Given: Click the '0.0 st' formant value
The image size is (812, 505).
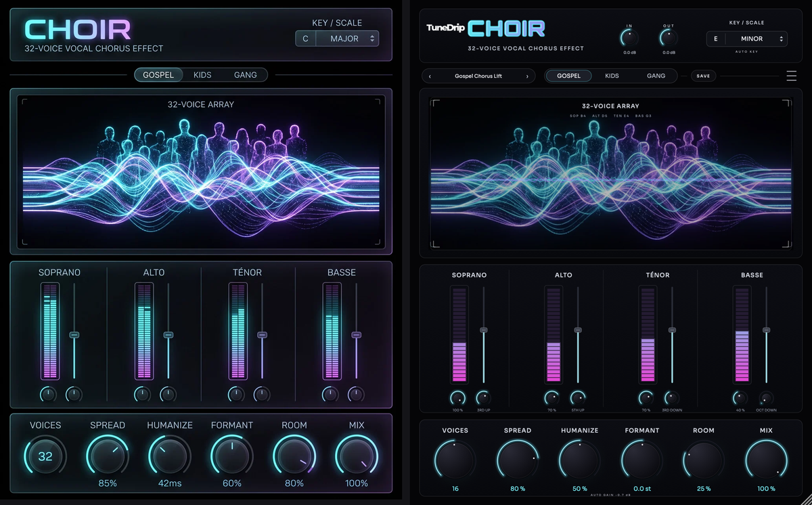Looking at the screenshot, I should [x=642, y=488].
